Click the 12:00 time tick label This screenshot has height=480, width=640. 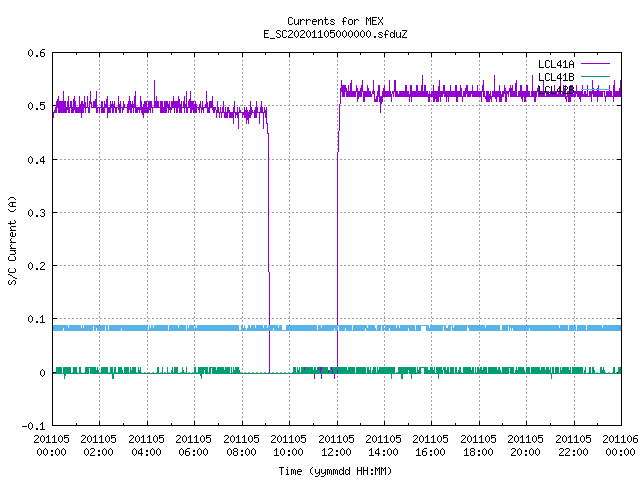tap(336, 452)
